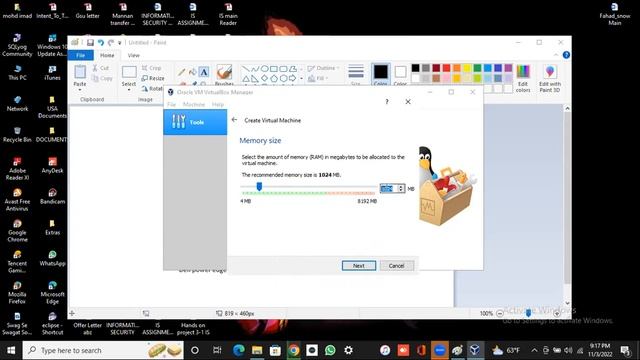Click the memory MB value field
The image size is (640, 360).
pos(389,188)
